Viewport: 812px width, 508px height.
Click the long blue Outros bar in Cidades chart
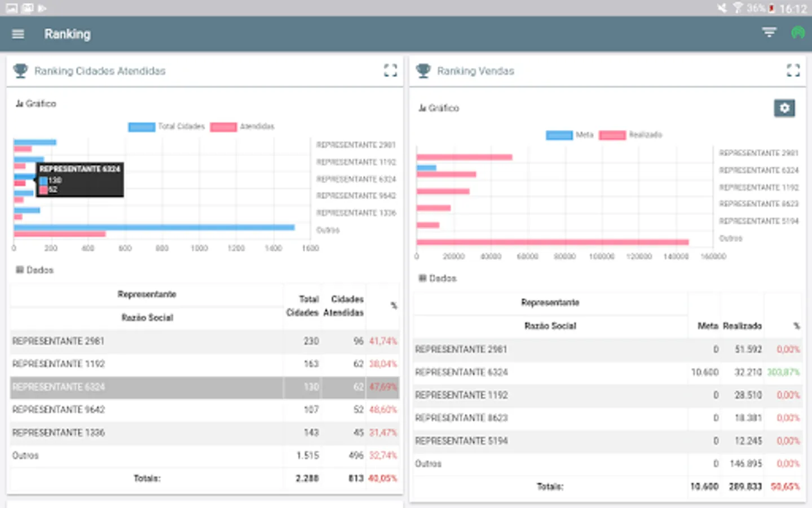tap(154, 227)
